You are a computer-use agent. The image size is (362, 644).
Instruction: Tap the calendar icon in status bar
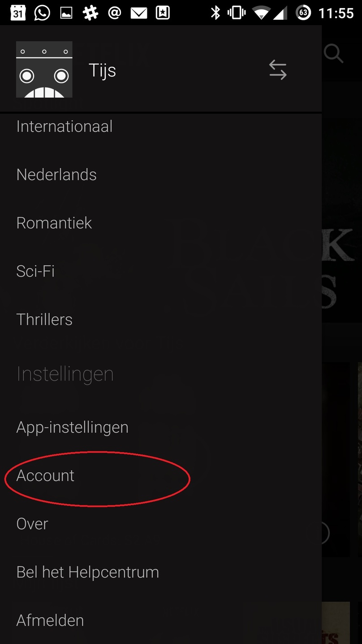tap(18, 13)
